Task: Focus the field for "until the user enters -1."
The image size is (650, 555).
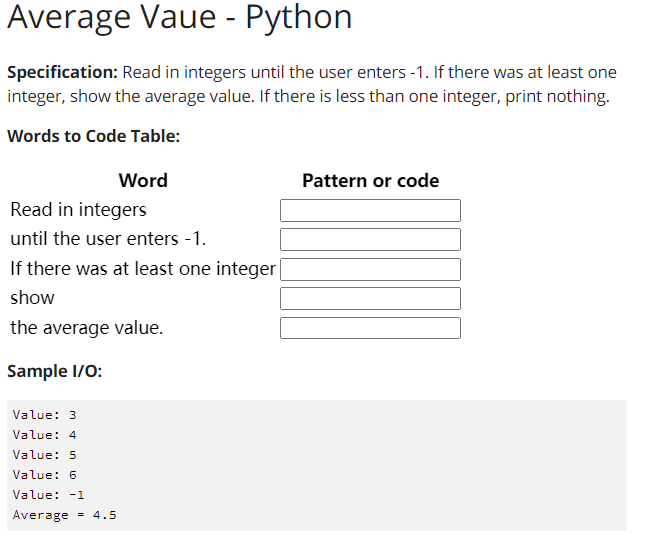Action: [370, 239]
